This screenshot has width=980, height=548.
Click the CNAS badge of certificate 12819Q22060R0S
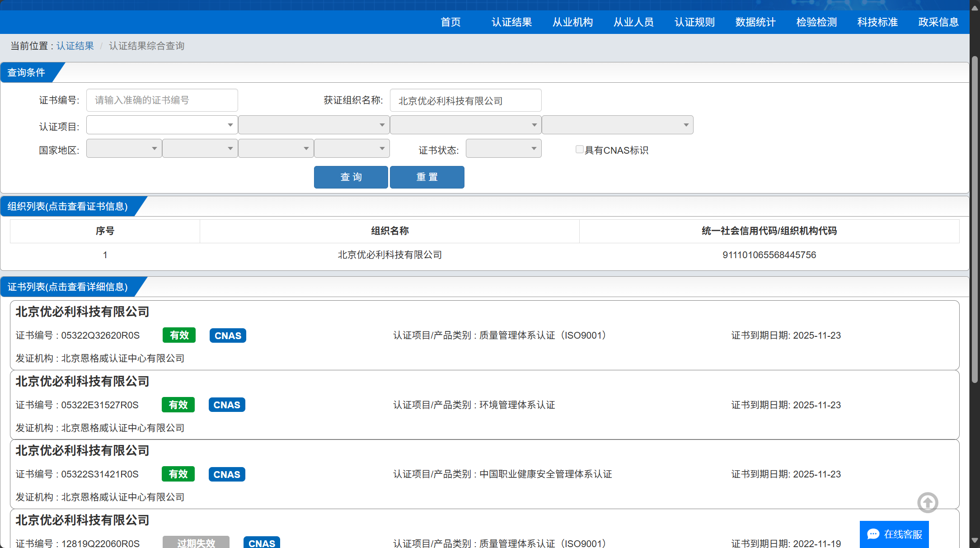262,543
